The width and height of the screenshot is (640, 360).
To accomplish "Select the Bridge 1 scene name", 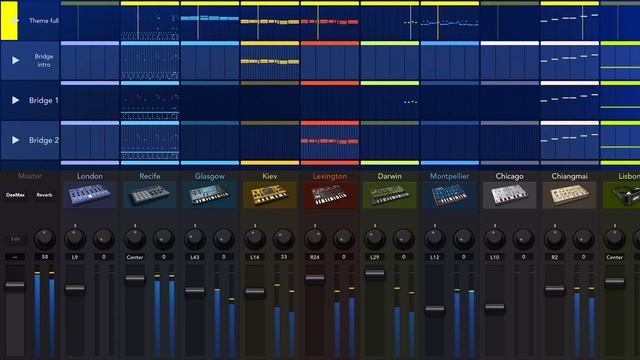I will tap(44, 100).
